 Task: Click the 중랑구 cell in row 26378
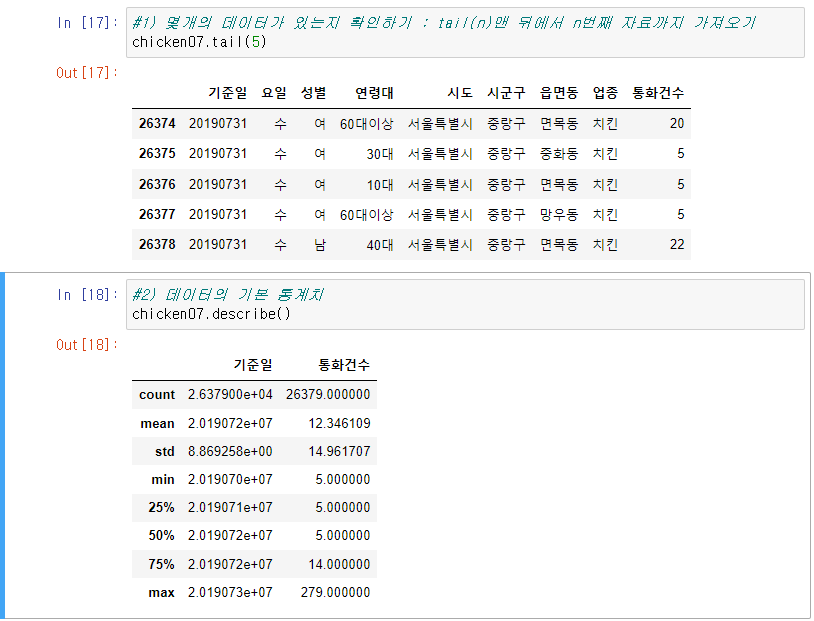506,245
